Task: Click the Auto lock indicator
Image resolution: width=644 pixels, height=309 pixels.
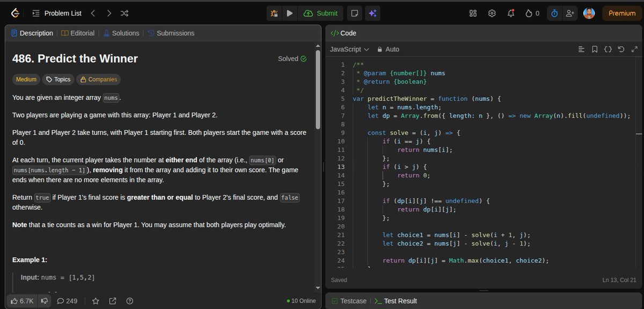Action: (x=389, y=49)
